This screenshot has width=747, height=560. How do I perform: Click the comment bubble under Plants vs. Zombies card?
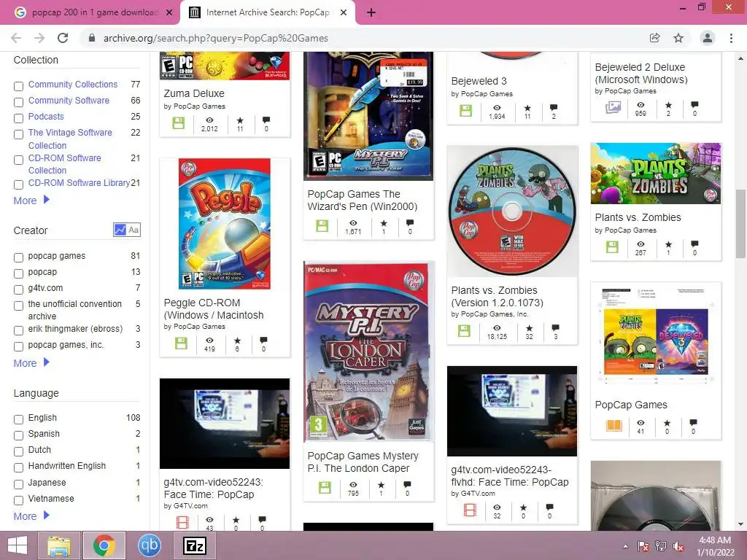[694, 244]
